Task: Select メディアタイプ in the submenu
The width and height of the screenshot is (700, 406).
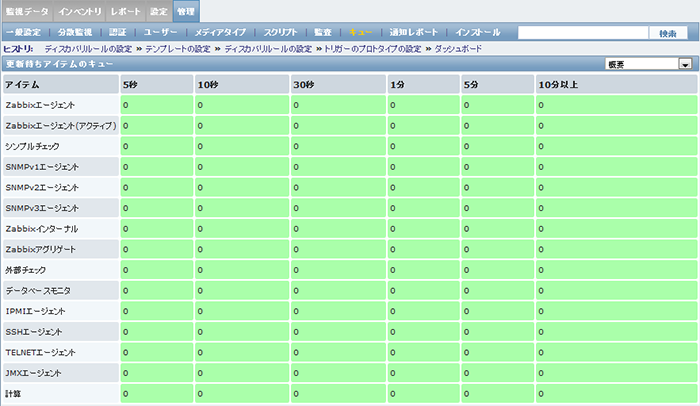Action: tap(221, 33)
